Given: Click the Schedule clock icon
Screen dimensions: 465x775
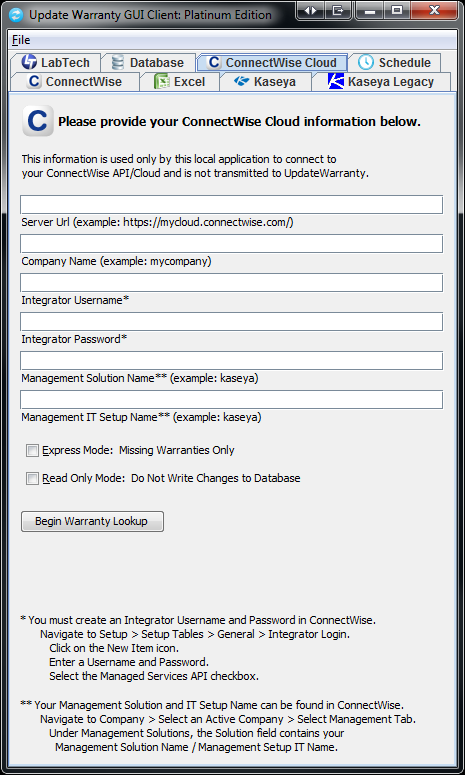Looking at the screenshot, I should point(366,62).
